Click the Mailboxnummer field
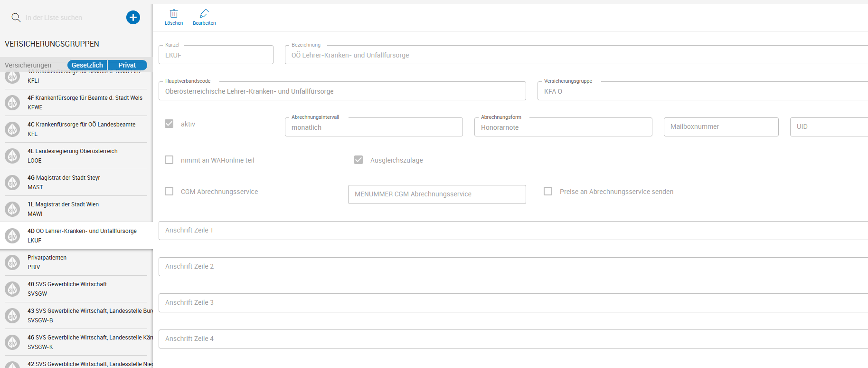868x368 pixels. [721, 127]
